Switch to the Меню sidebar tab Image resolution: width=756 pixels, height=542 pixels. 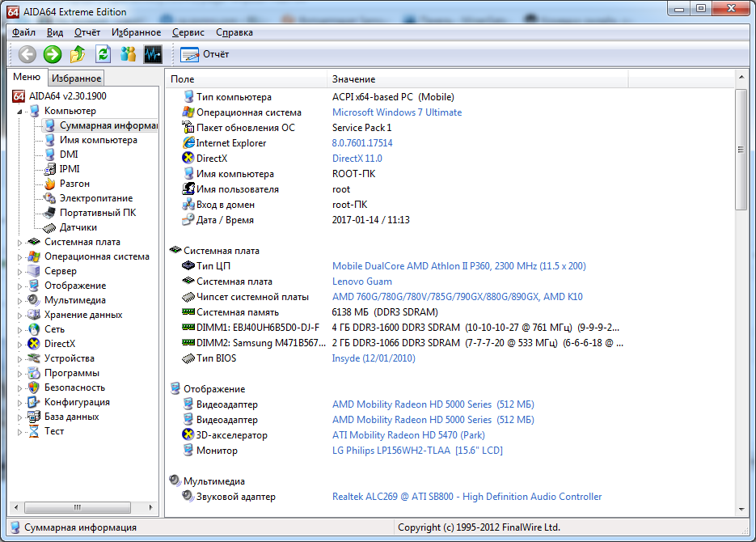(x=27, y=77)
